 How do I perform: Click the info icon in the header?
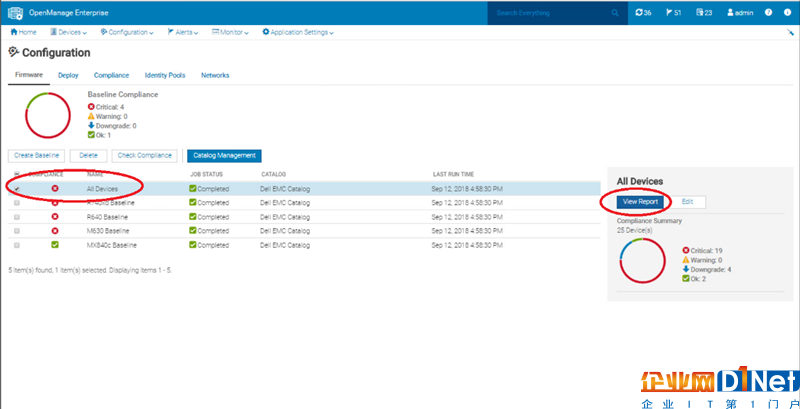(x=787, y=13)
